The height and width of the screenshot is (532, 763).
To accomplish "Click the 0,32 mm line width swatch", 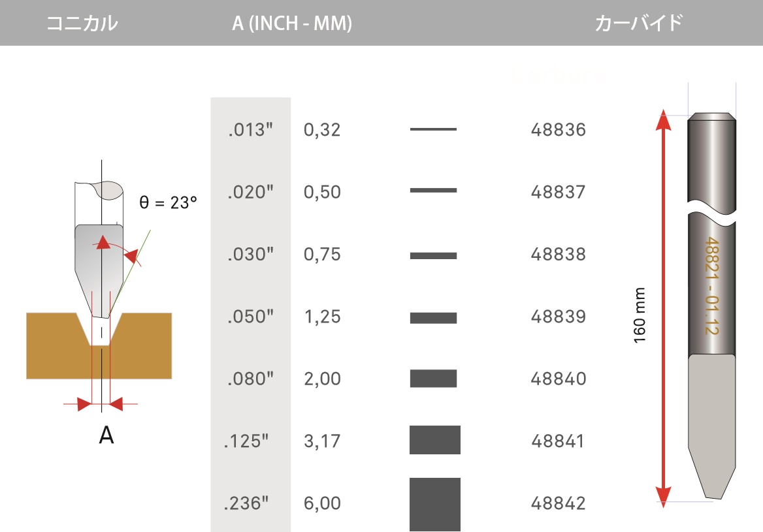I will (433, 129).
